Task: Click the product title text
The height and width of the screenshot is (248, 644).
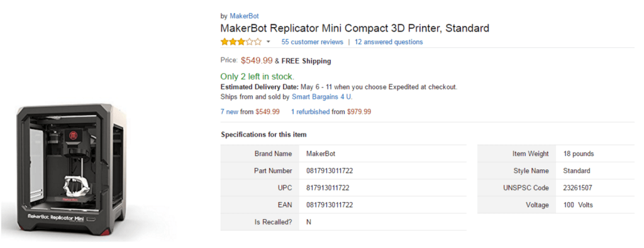Action: point(355,28)
